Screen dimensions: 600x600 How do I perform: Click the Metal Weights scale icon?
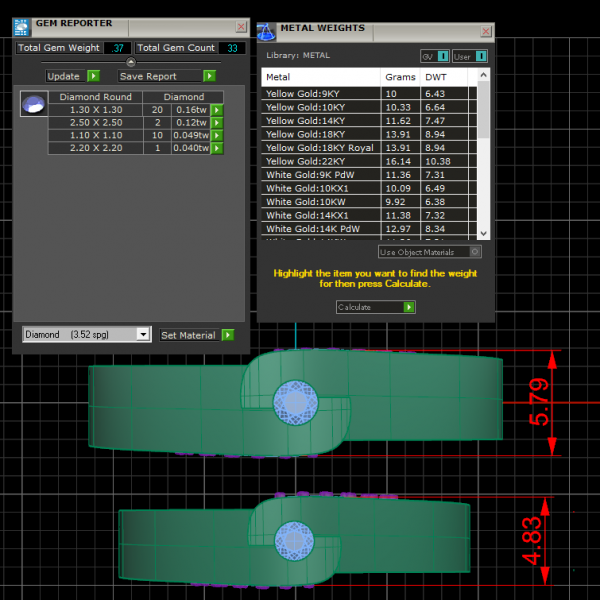266,31
